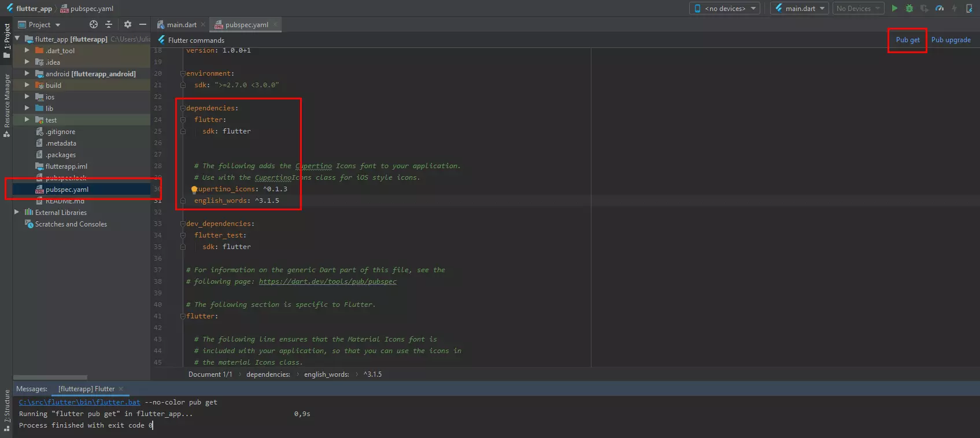Click the dependencies: breadcrumb below editor
980x438 pixels.
(268, 374)
